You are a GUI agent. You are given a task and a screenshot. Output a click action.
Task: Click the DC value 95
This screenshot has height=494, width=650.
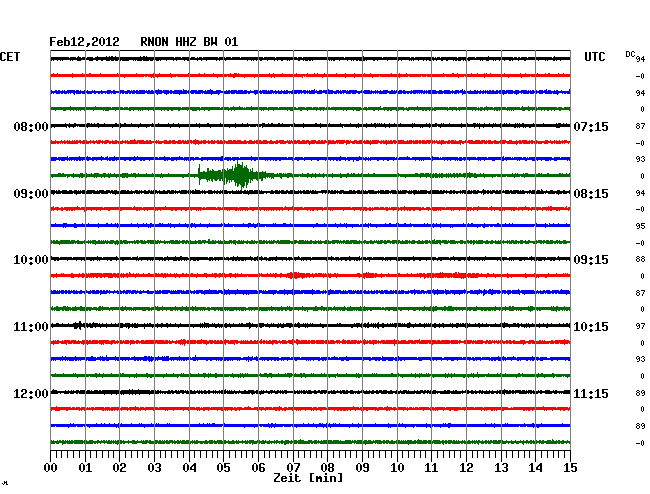pos(640,226)
